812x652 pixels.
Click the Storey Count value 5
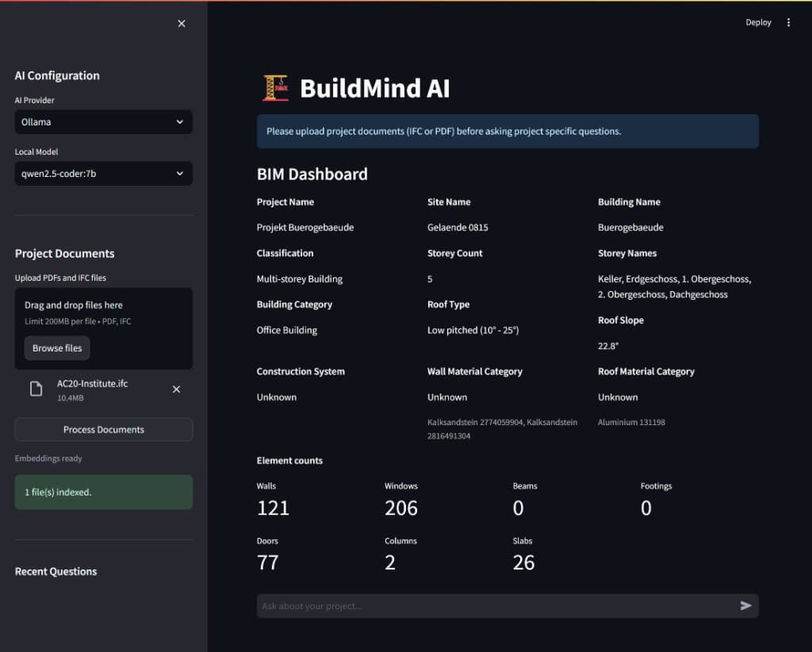[x=430, y=279]
